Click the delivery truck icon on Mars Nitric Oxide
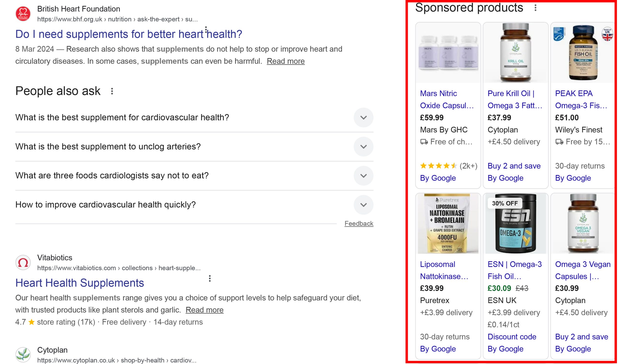Image resolution: width=619 pixels, height=364 pixels. click(x=424, y=141)
